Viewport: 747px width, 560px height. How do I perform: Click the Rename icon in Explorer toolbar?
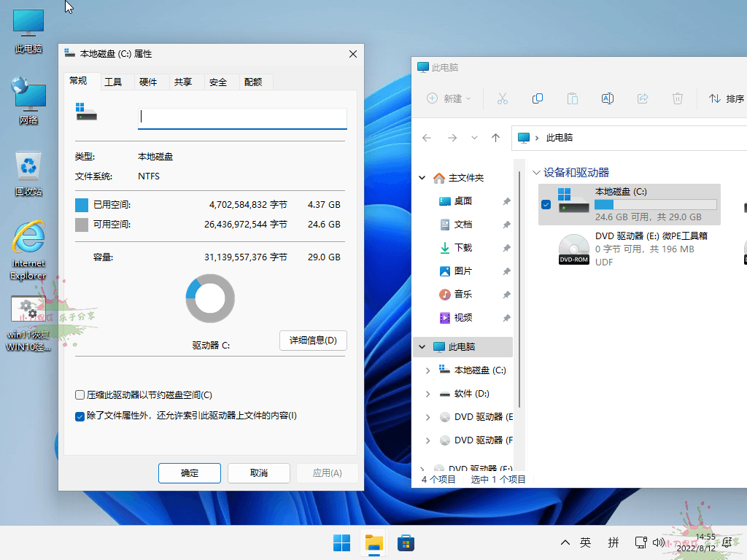[608, 98]
